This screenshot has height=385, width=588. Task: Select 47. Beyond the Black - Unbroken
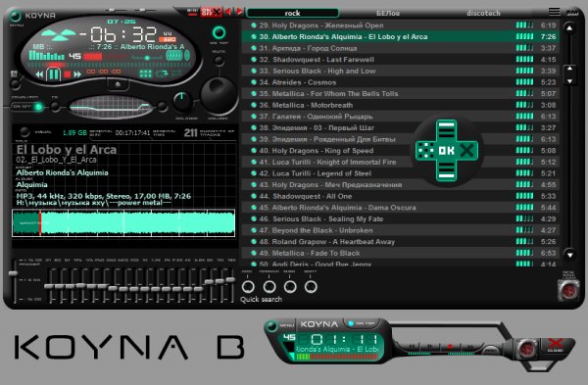tap(400, 230)
